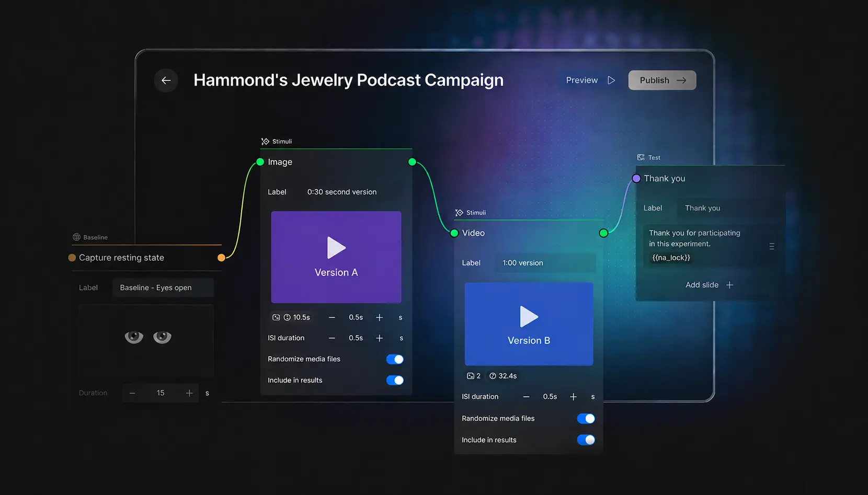Play the Version A media thumbnail
868x495 pixels.
coord(336,257)
